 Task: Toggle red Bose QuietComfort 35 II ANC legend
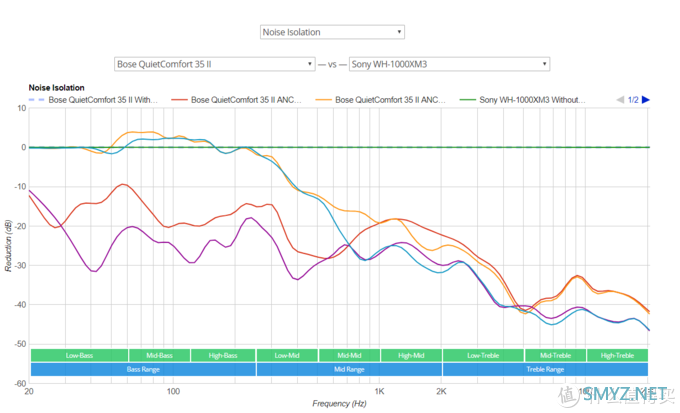coord(236,100)
